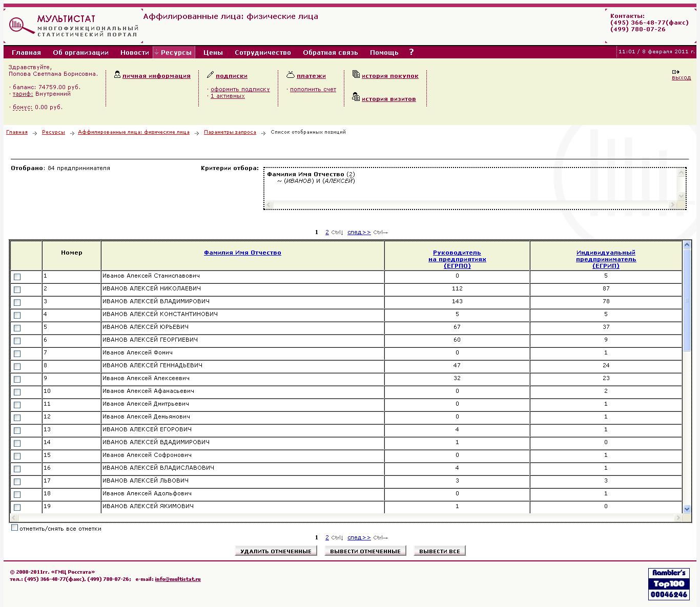
Task: Expand the Ресурсы dropdown menu
Action: tap(174, 52)
